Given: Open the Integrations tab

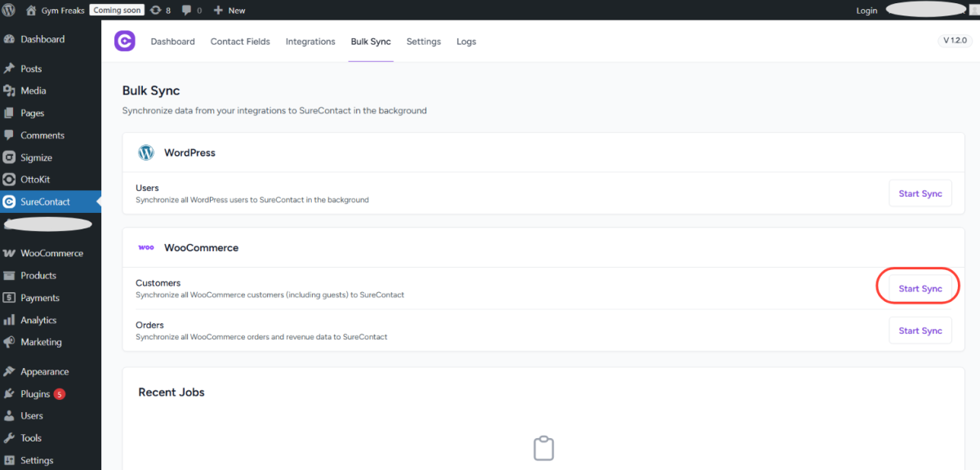Looking at the screenshot, I should (x=310, y=42).
